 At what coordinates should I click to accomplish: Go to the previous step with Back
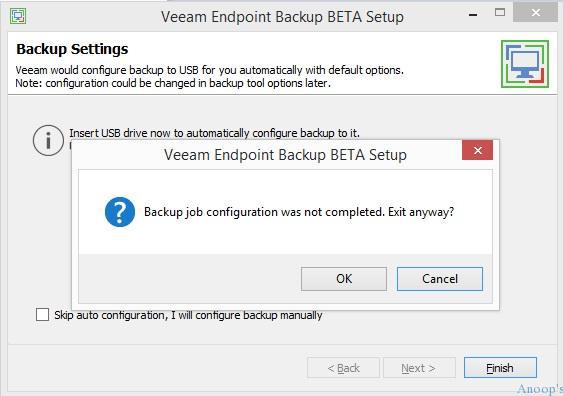(x=343, y=368)
